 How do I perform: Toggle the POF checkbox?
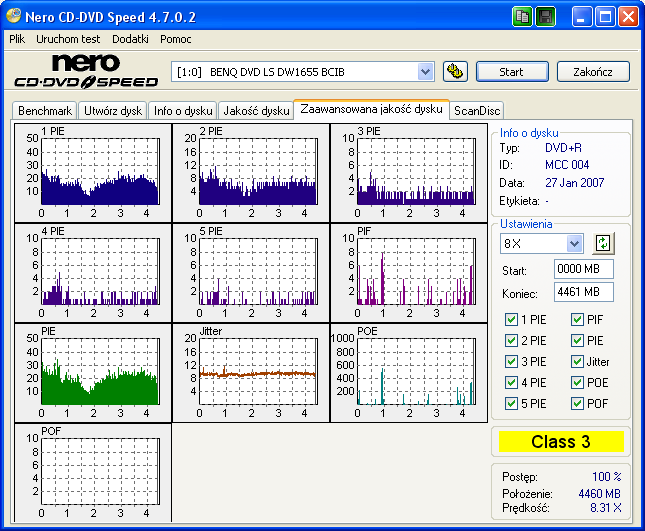point(577,403)
